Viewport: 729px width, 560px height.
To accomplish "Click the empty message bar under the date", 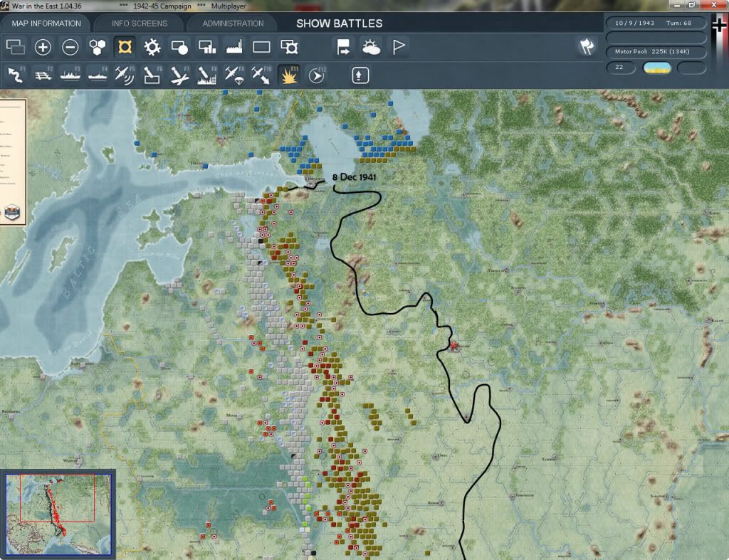I will point(656,37).
